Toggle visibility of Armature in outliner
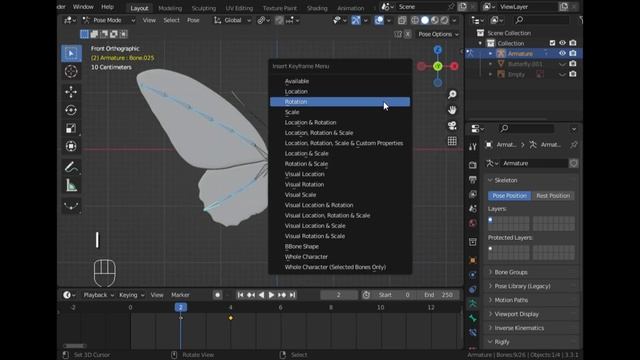640x360 pixels. [562, 53]
